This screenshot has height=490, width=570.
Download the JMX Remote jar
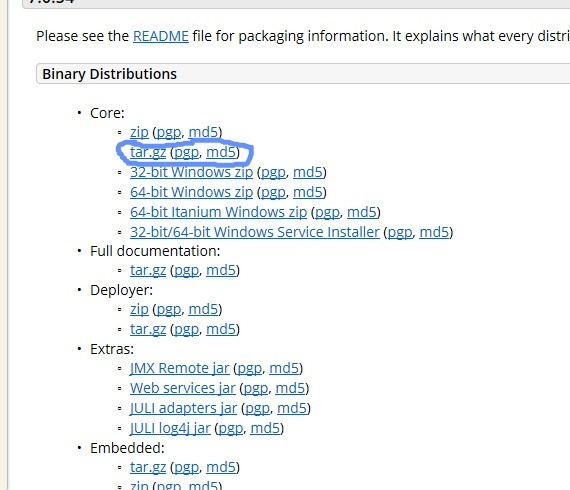[180, 368]
